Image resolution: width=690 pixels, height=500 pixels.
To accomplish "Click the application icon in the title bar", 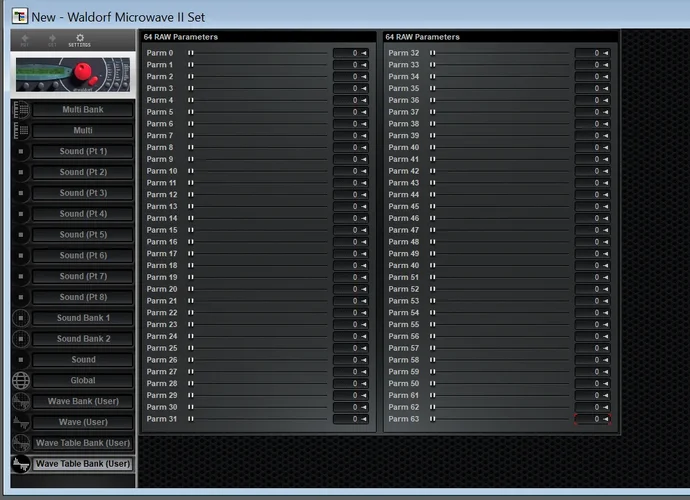I will point(20,16).
